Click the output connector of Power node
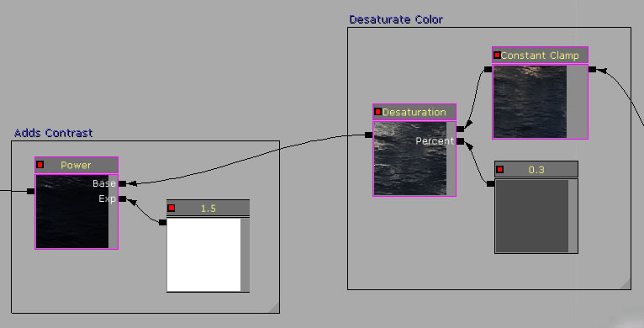Viewport: 644px width, 328px height. (31, 191)
